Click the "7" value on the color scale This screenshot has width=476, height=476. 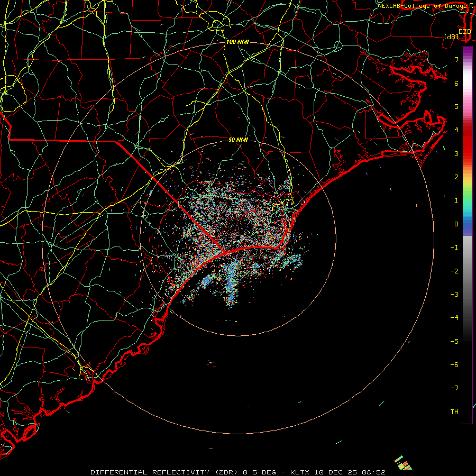456,59
